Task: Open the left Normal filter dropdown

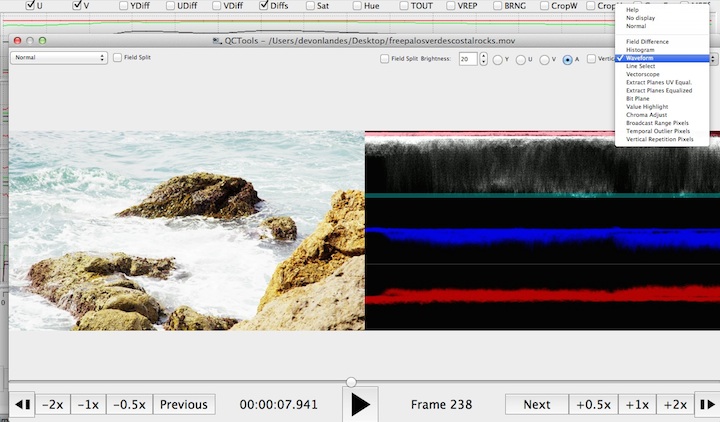Action: [x=59, y=57]
